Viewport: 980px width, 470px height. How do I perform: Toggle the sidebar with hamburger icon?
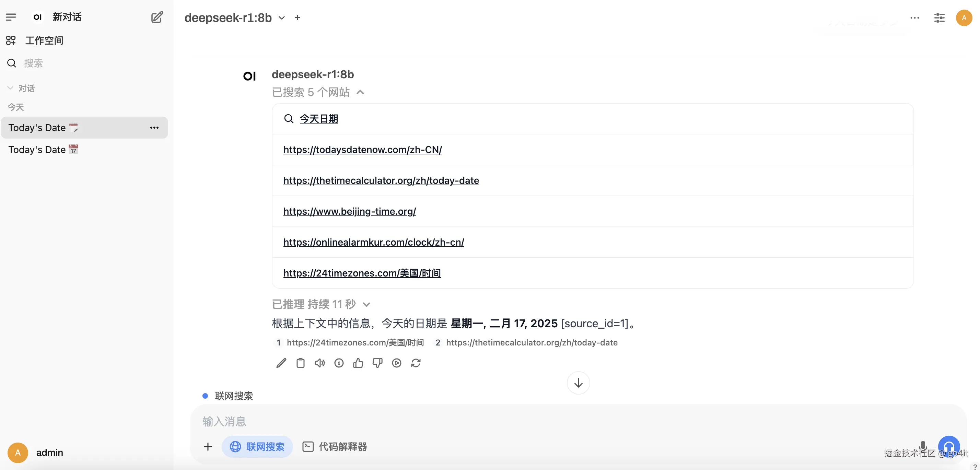11,17
